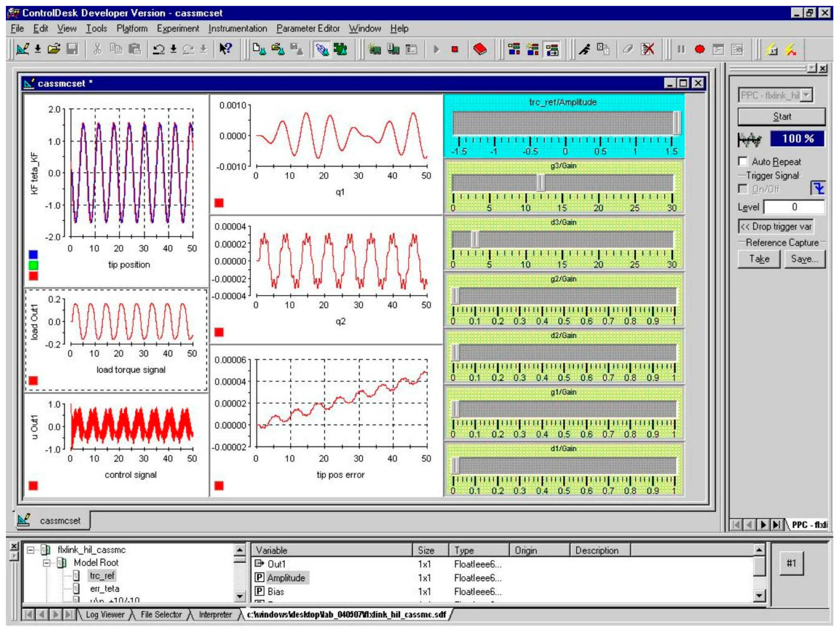This screenshot has height=631, width=840.
Task: Click the running man animation mode icon
Action: coord(585,49)
